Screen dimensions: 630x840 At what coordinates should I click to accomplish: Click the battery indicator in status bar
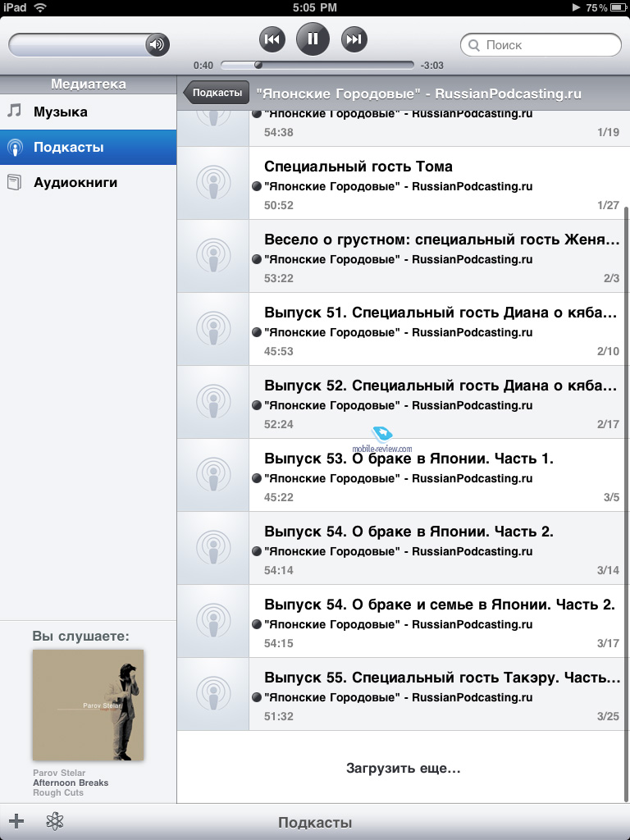(619, 7)
